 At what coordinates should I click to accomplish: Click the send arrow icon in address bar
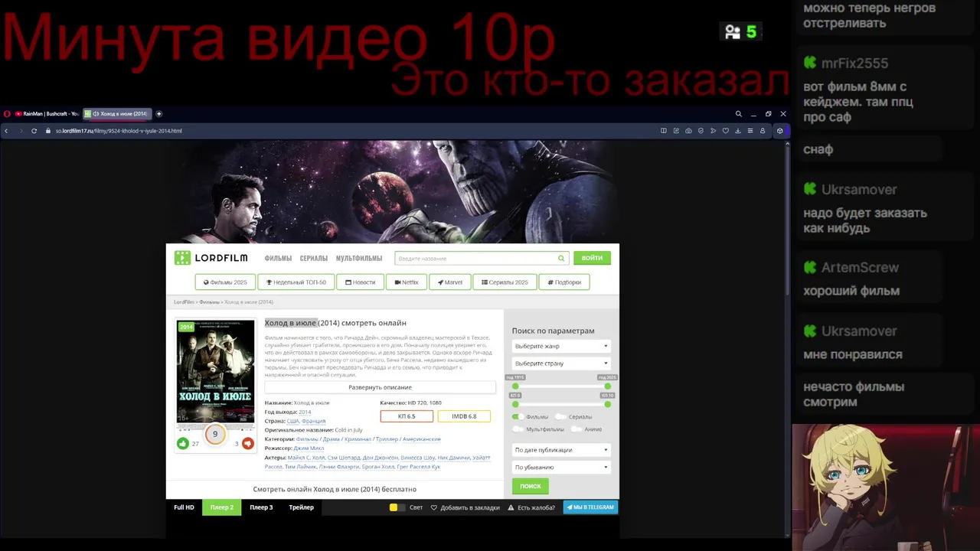coord(713,131)
